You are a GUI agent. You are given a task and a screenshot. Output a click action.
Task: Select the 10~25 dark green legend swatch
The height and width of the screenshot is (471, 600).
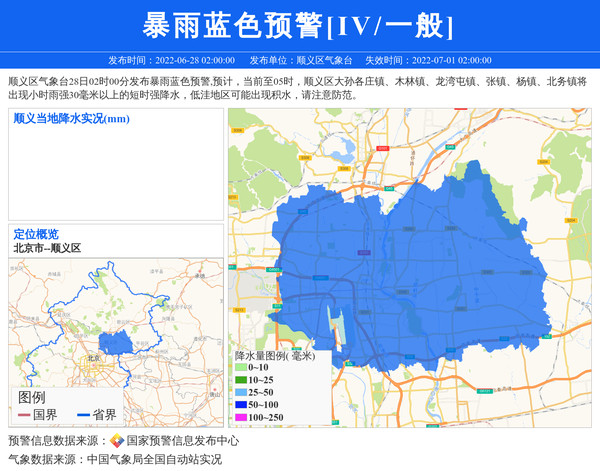pyautogui.click(x=241, y=380)
